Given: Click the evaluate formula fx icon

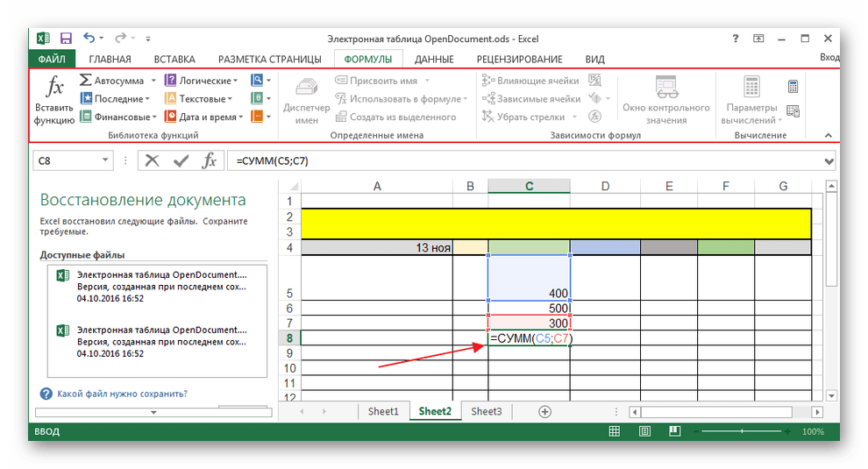Looking at the screenshot, I should (594, 117).
